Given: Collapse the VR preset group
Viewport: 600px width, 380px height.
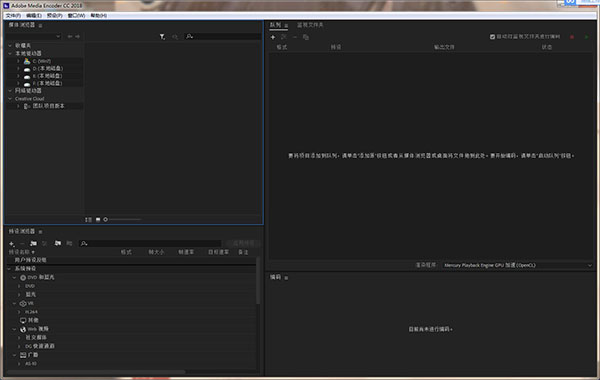Looking at the screenshot, I should tap(15, 303).
